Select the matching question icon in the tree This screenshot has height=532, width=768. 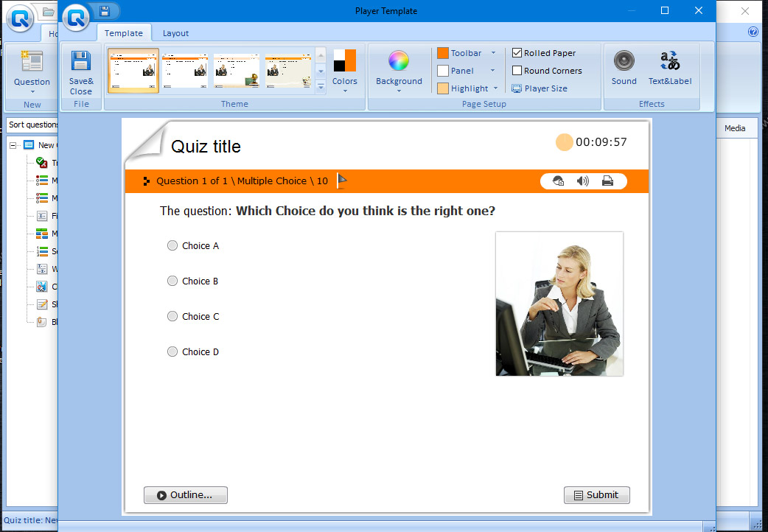pyautogui.click(x=42, y=233)
